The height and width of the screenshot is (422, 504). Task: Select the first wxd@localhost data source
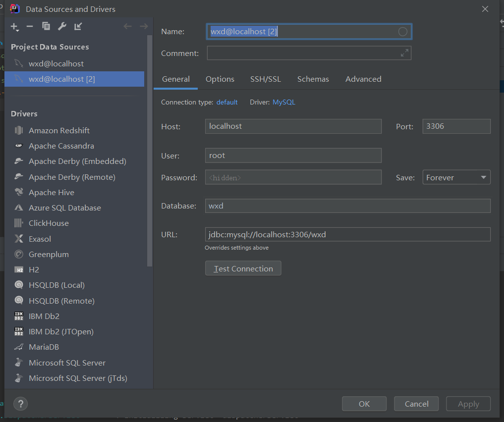(74, 63)
